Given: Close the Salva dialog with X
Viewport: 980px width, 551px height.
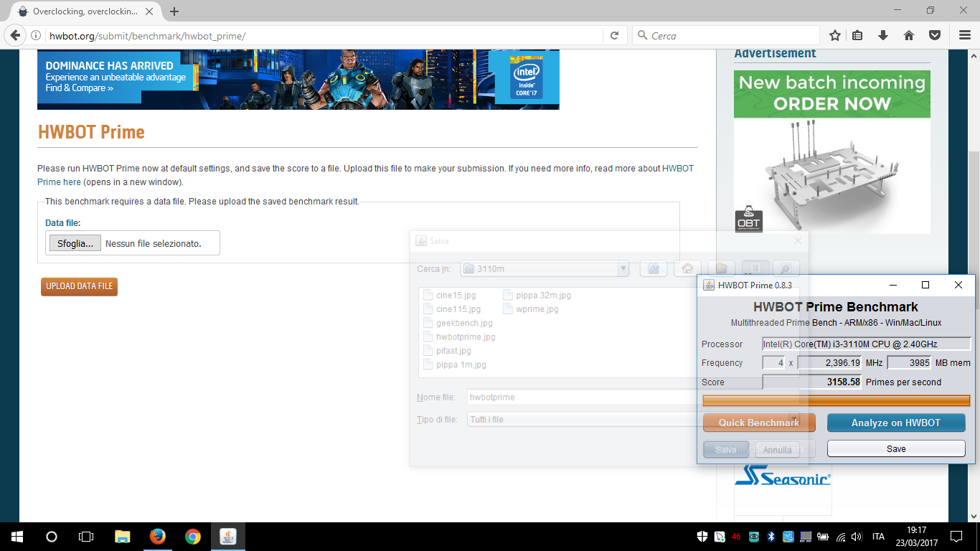Looking at the screenshot, I should pos(798,241).
